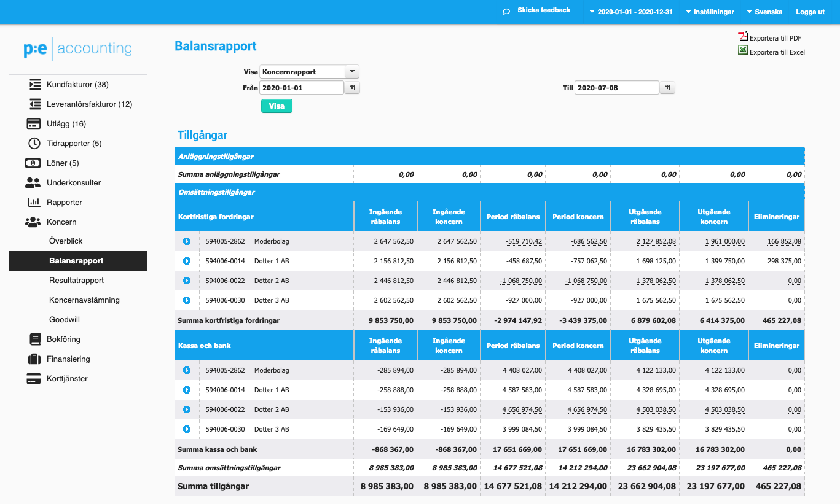Viewport: 840px width, 504px height.
Task: Click the Excel export icon
Action: (743, 51)
